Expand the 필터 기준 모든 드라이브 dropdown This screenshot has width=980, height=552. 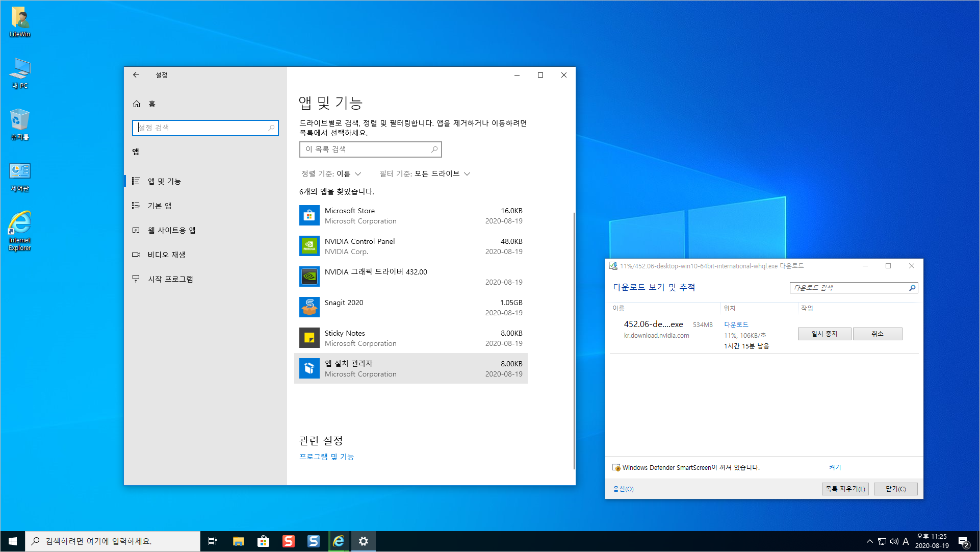[x=425, y=174]
